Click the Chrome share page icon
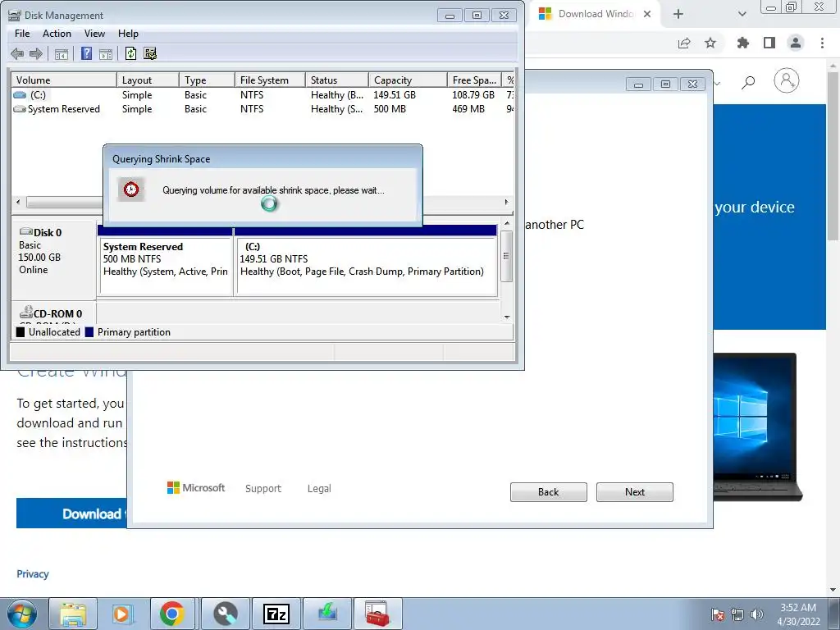840x630 pixels. [x=684, y=43]
